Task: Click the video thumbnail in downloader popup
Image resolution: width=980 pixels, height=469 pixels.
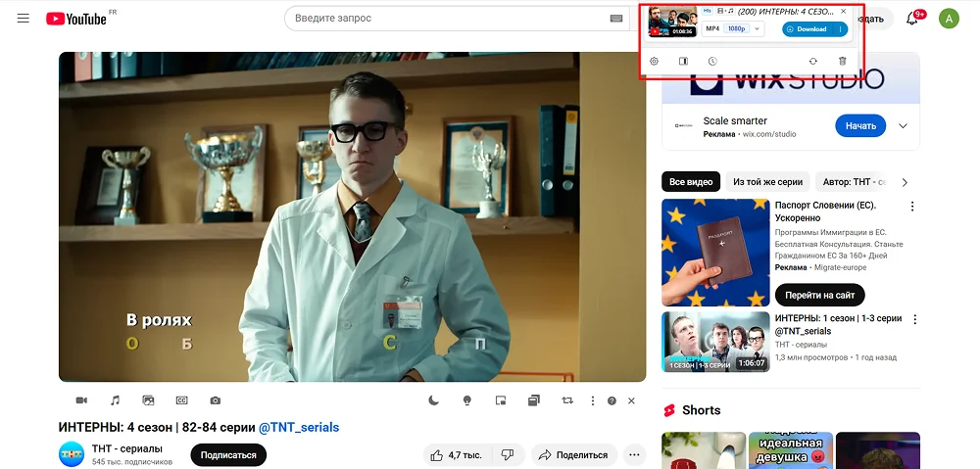Action: [x=672, y=22]
